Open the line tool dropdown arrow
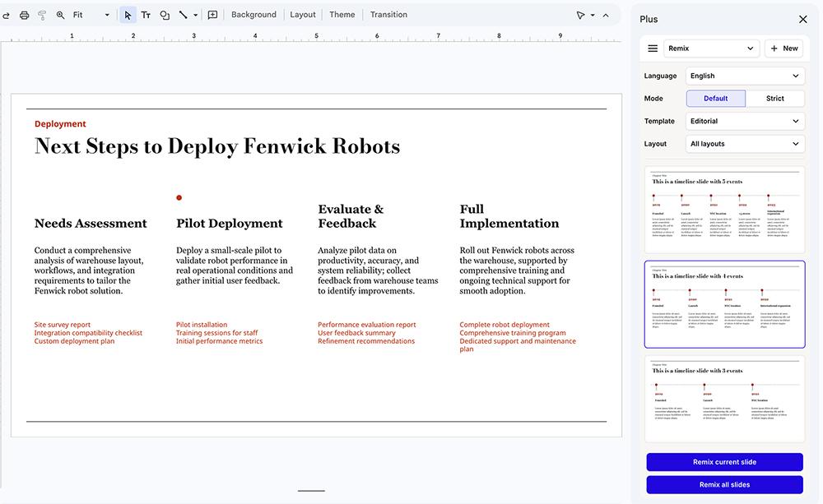Screen dimensions: 823x504 click(x=195, y=15)
